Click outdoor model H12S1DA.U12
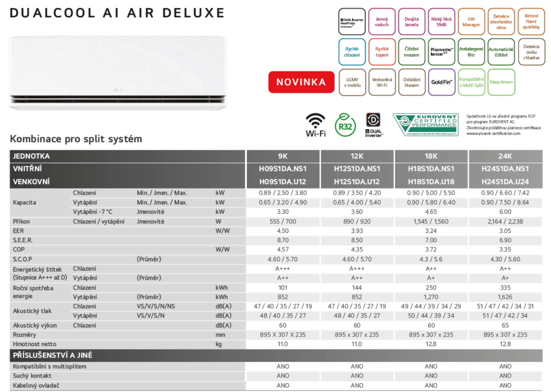551x392 pixels. (357, 182)
